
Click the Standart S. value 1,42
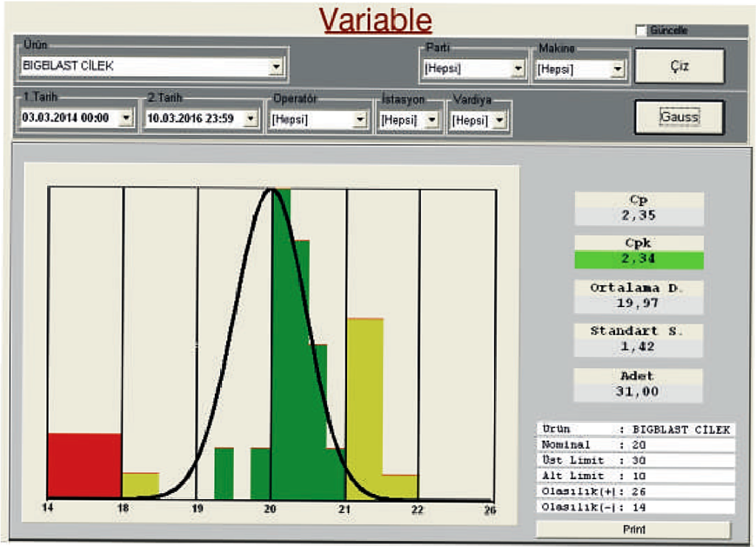[x=639, y=348]
